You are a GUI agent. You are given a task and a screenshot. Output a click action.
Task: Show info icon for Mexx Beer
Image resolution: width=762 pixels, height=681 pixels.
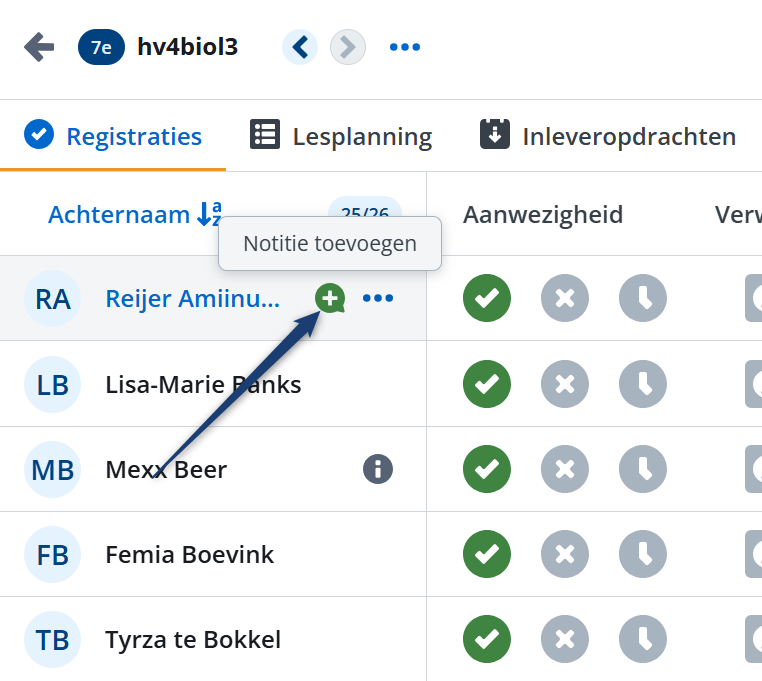[x=378, y=469]
